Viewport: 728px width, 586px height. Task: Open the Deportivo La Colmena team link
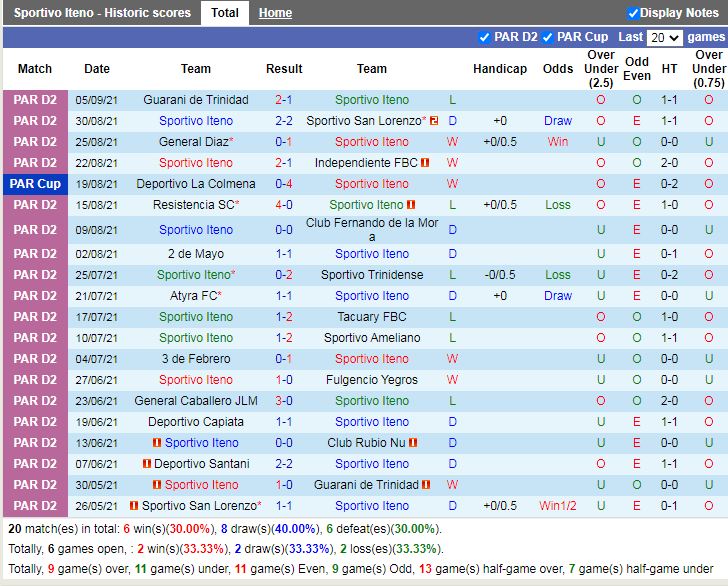[x=196, y=184]
